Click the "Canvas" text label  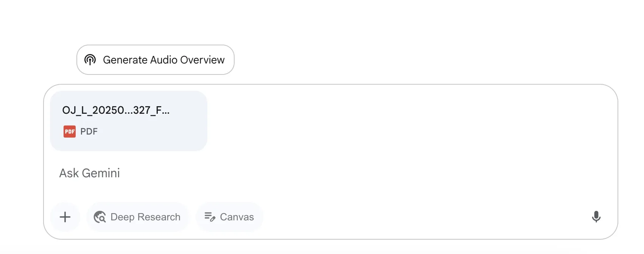[x=237, y=217]
